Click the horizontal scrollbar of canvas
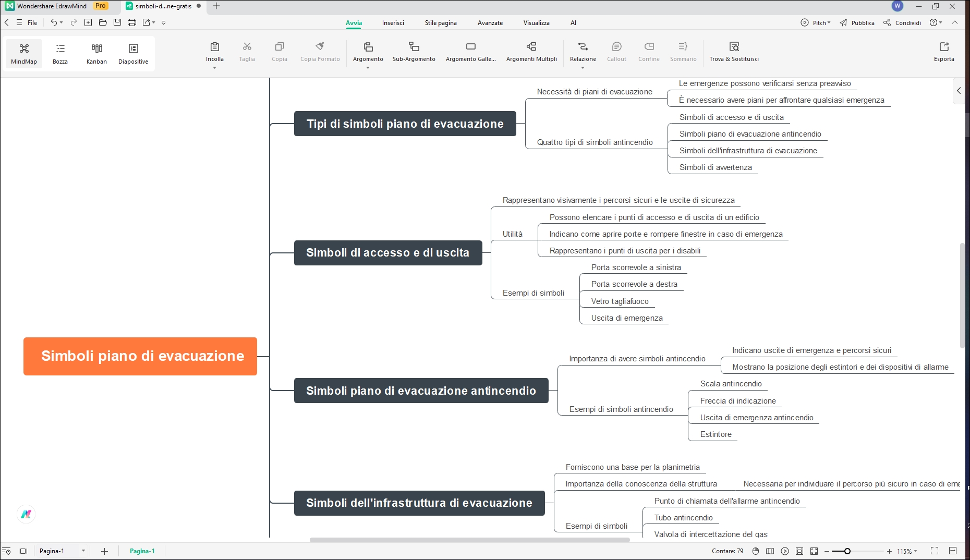The width and height of the screenshot is (970, 560). coord(469,540)
